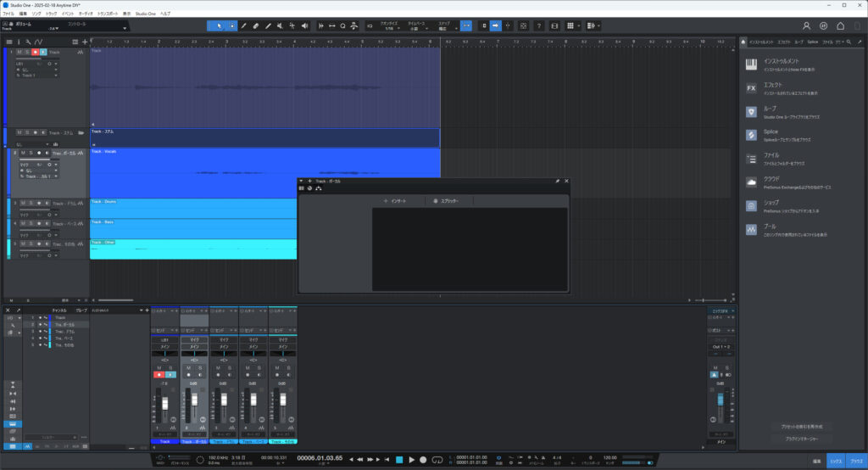Screen dimensions: 868x470
Task: Toggle Mute on the Vocals track
Action: coord(23,153)
